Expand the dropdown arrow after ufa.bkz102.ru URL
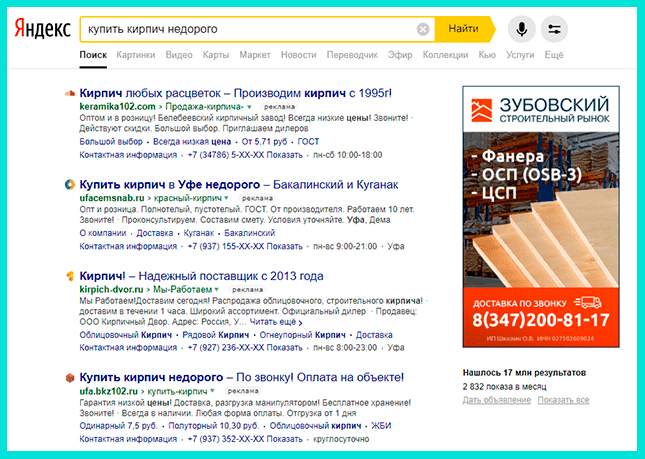645x459 pixels. click(x=212, y=391)
